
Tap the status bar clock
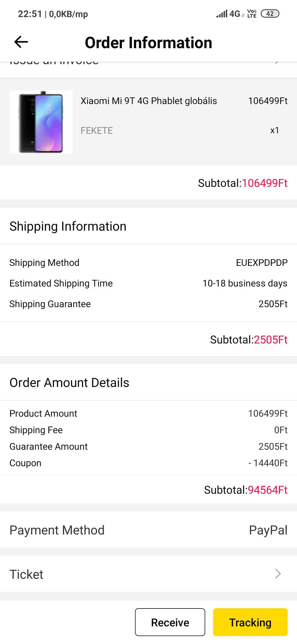click(x=30, y=14)
